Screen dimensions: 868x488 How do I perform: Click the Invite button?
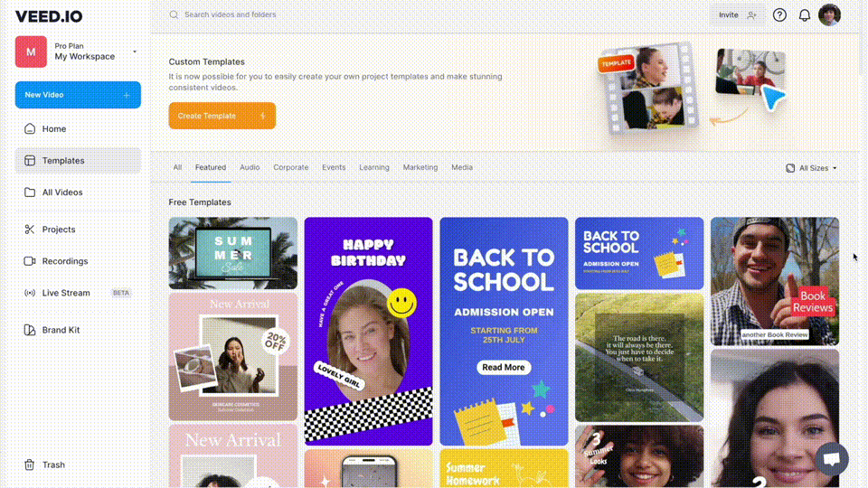[x=738, y=15]
